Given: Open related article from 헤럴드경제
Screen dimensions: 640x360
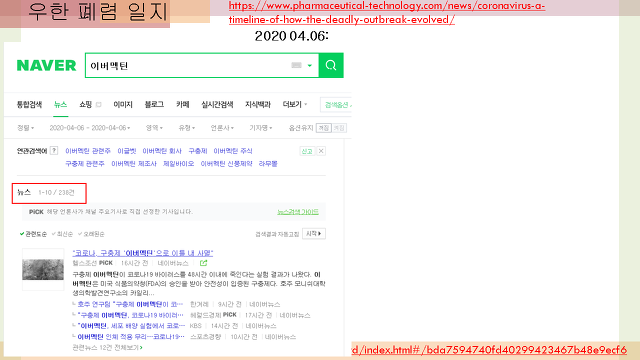Looking at the screenshot, I should (x=130, y=315).
